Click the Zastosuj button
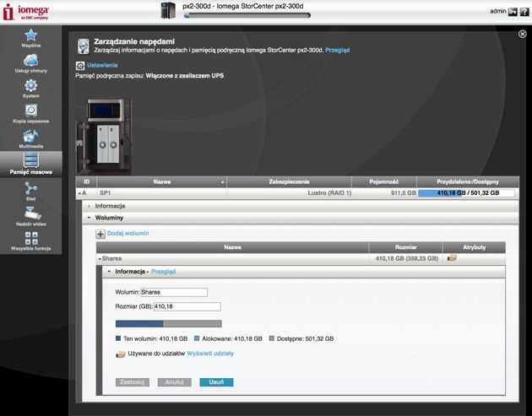 pos(133,382)
